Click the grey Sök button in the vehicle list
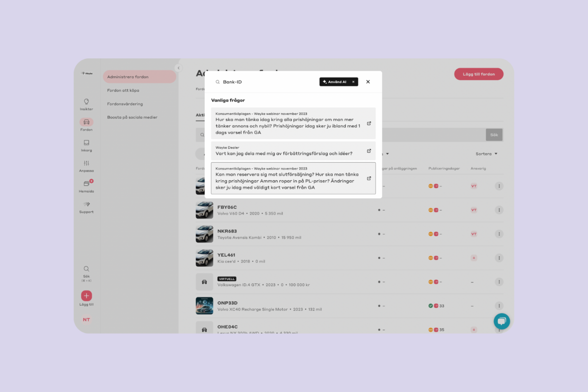Viewport: 588px width, 392px height. pos(494,135)
